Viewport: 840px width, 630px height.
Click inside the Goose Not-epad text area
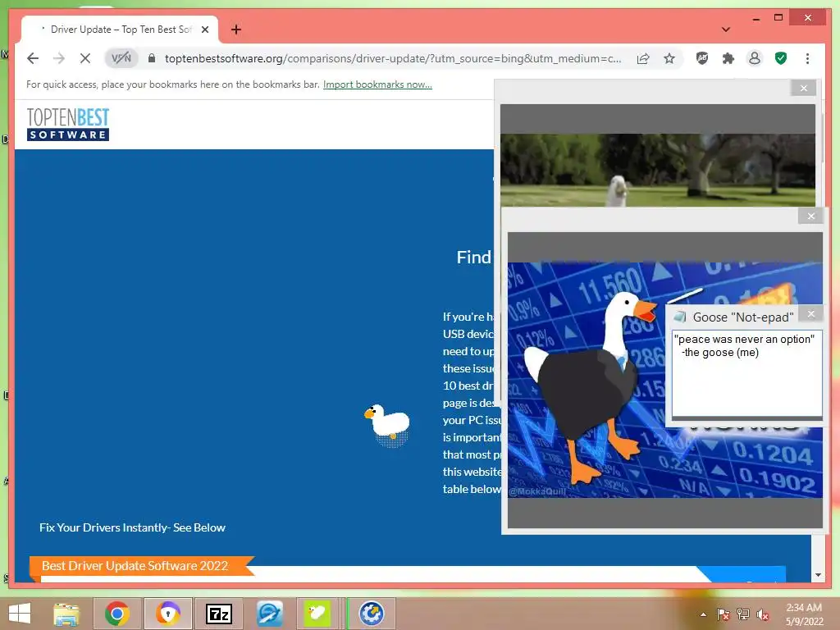[x=746, y=374]
